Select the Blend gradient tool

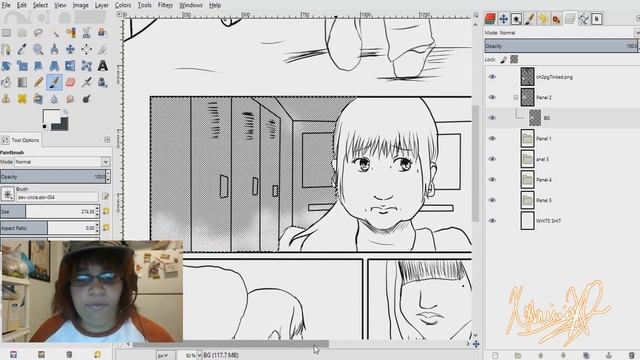coord(22,82)
